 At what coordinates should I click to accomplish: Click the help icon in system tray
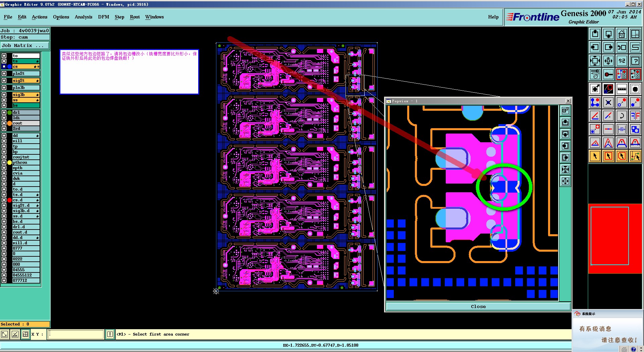point(633,349)
